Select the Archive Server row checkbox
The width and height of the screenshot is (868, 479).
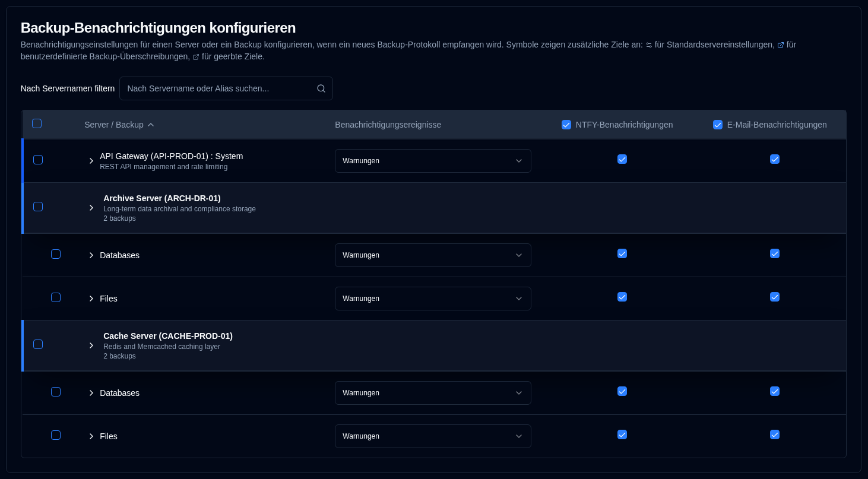coord(38,207)
